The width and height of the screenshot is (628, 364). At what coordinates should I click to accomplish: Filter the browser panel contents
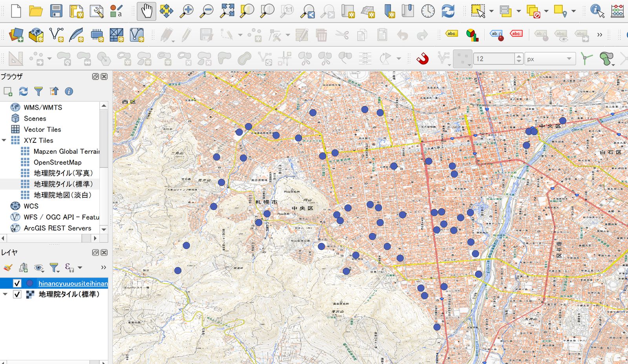38,91
